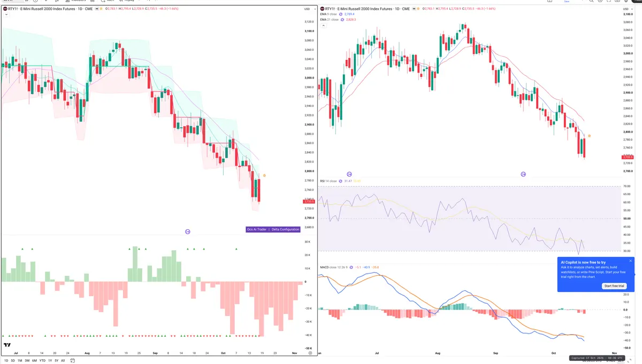The image size is (642, 364).
Task: Click the Aug label on left chart time axis
Action: (86, 353)
